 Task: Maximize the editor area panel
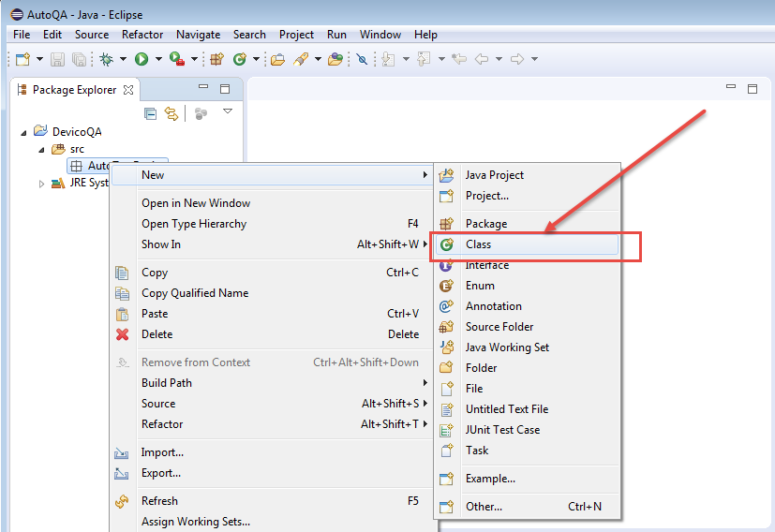point(753,89)
